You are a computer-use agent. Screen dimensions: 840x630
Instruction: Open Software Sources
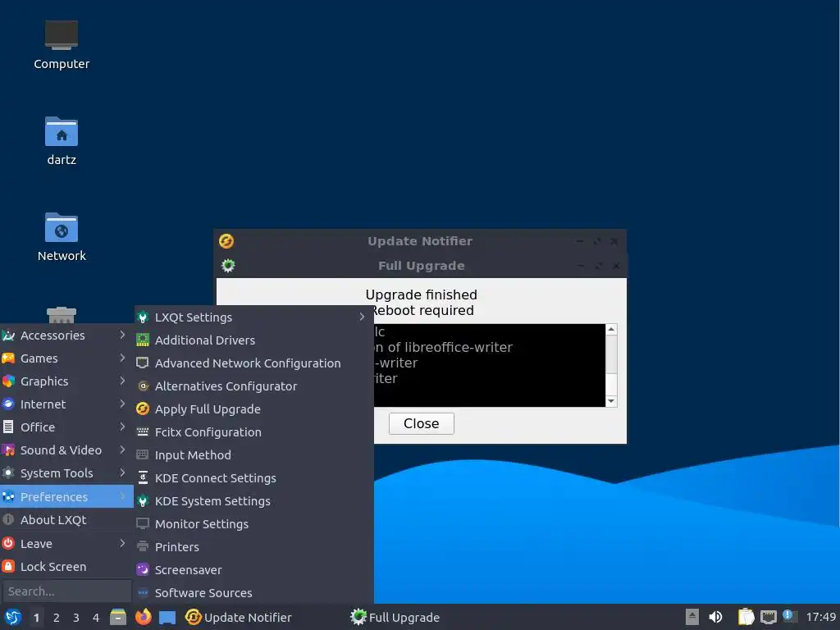pos(254,593)
